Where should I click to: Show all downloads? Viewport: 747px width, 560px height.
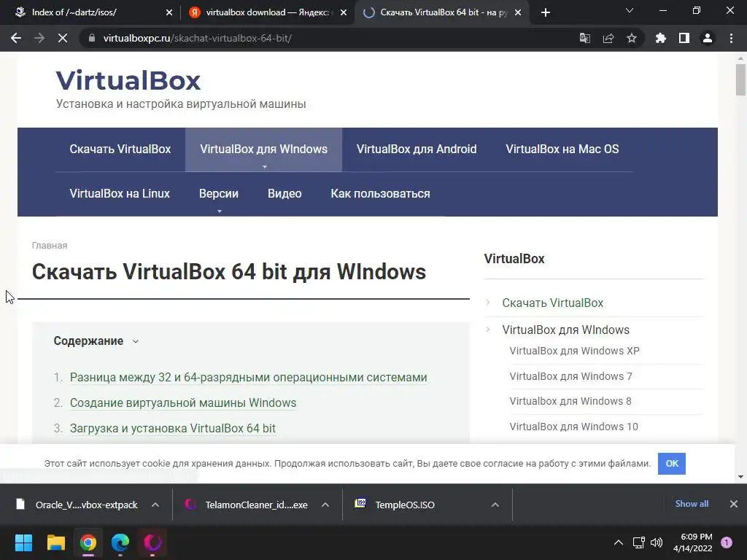tap(692, 504)
